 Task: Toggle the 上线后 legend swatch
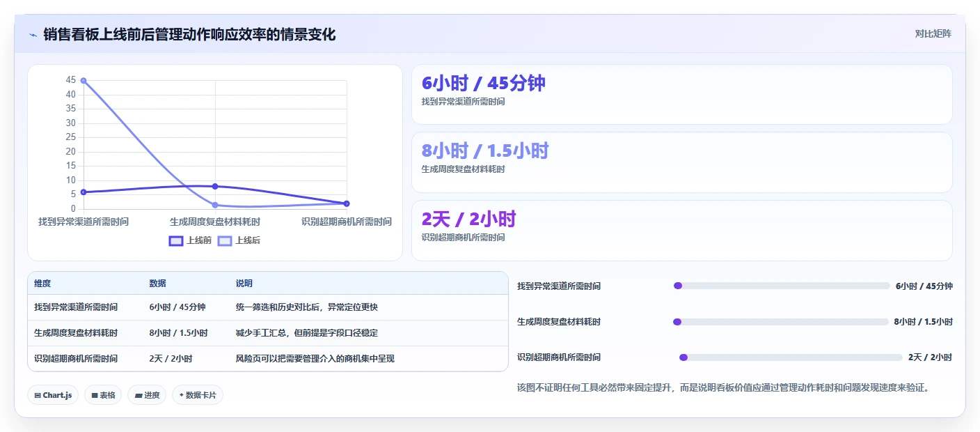point(225,240)
